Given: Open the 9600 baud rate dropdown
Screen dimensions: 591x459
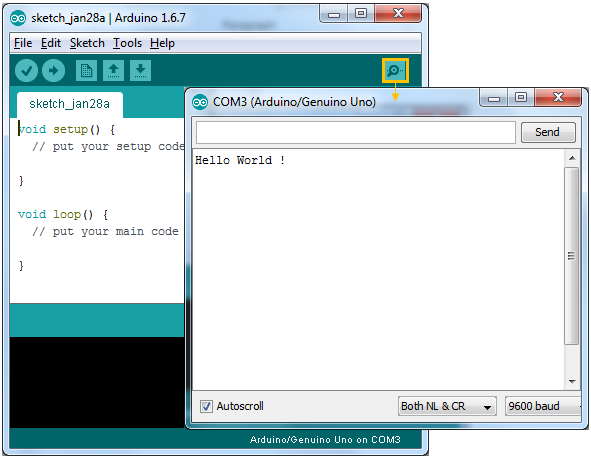Looking at the screenshot, I should click(x=544, y=406).
